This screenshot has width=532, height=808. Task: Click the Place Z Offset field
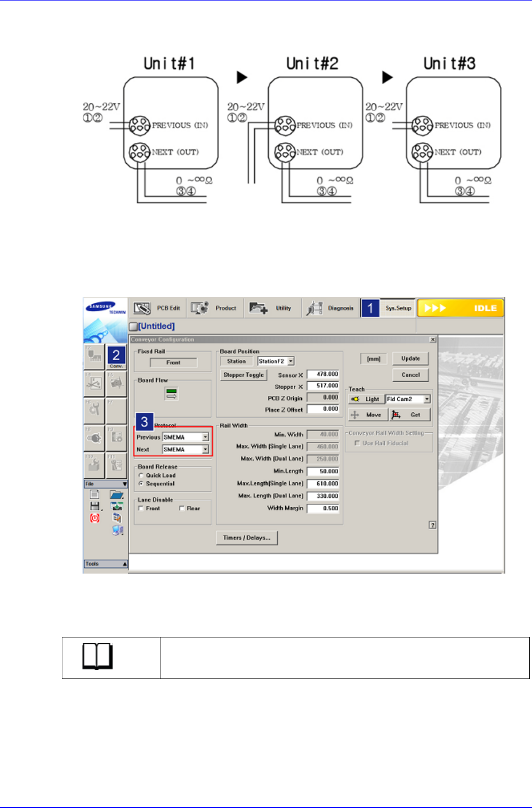click(323, 409)
